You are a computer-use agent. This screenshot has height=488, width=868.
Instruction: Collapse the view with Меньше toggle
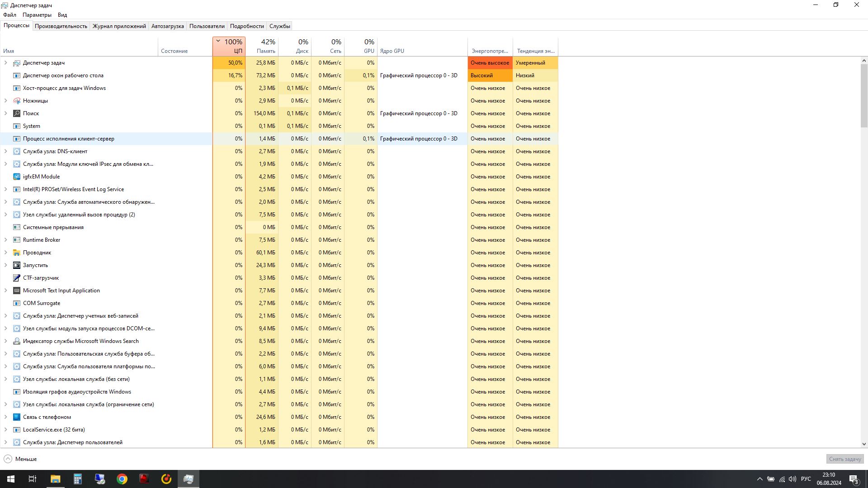coord(21,459)
